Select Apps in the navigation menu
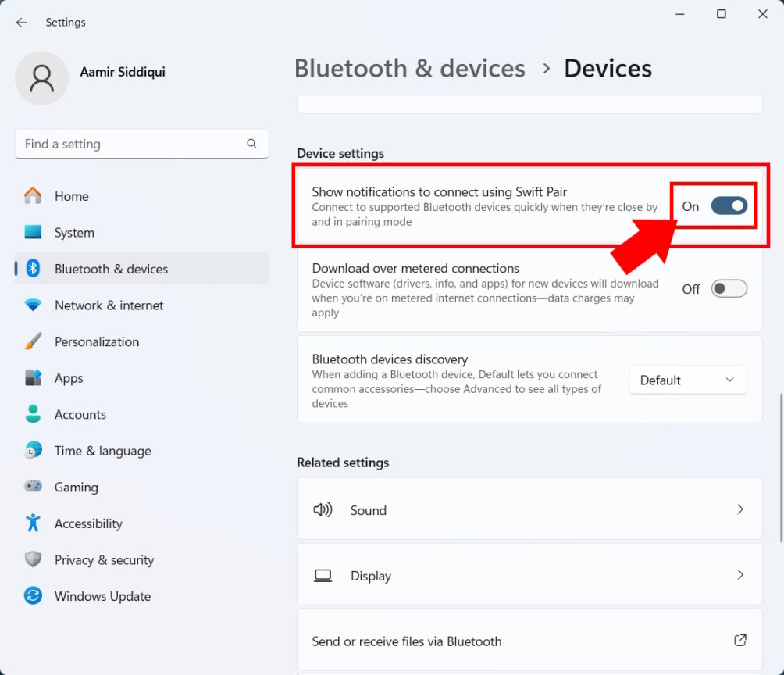This screenshot has width=784, height=675. tap(68, 378)
